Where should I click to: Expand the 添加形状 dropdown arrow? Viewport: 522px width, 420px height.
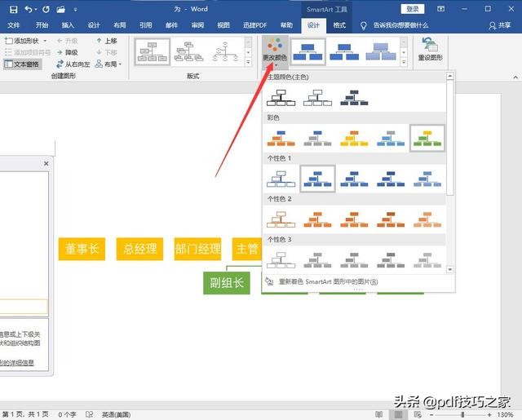tap(46, 41)
